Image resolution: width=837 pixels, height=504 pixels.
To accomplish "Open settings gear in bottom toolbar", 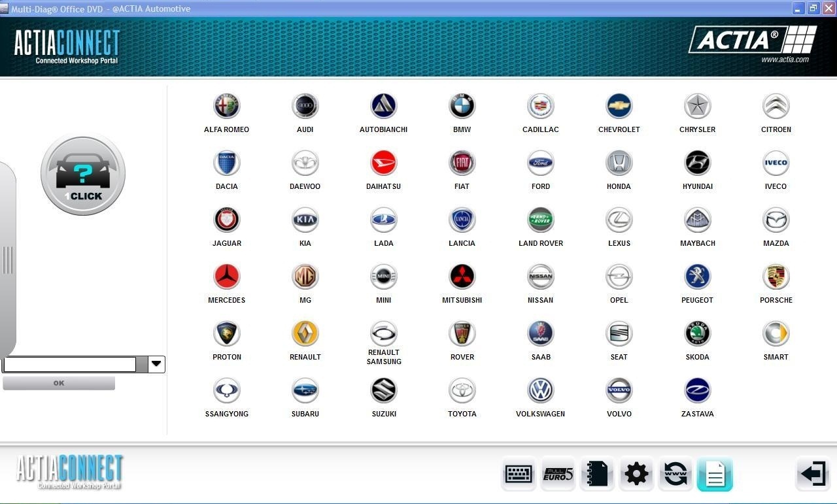I will click(636, 474).
